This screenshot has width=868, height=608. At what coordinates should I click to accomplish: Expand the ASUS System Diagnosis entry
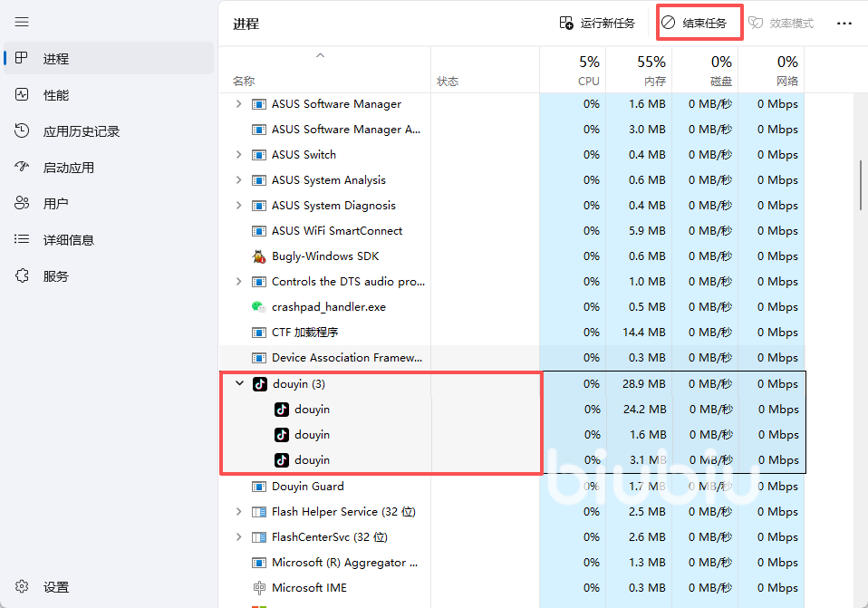(x=239, y=206)
